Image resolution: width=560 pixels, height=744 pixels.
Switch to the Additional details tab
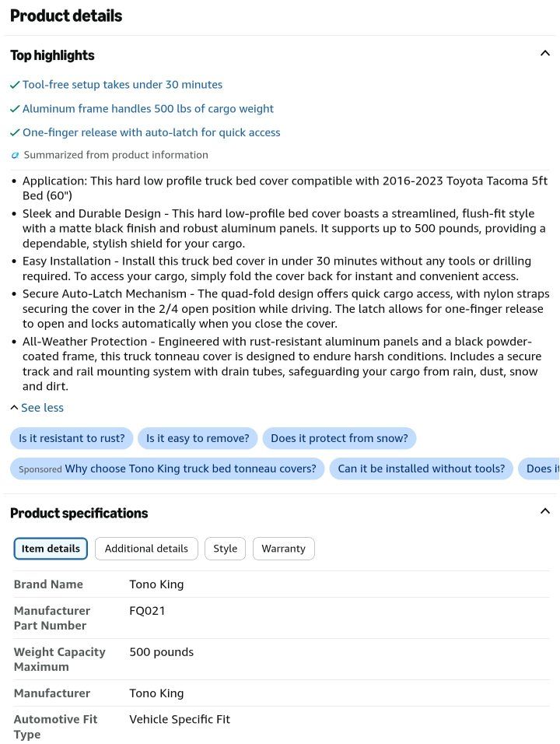(x=146, y=549)
